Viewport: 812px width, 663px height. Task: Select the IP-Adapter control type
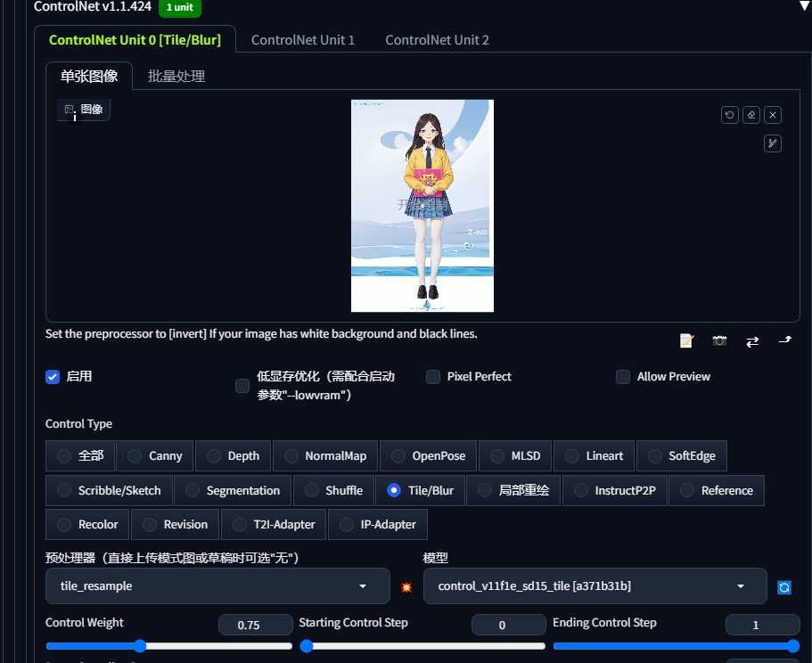click(378, 525)
